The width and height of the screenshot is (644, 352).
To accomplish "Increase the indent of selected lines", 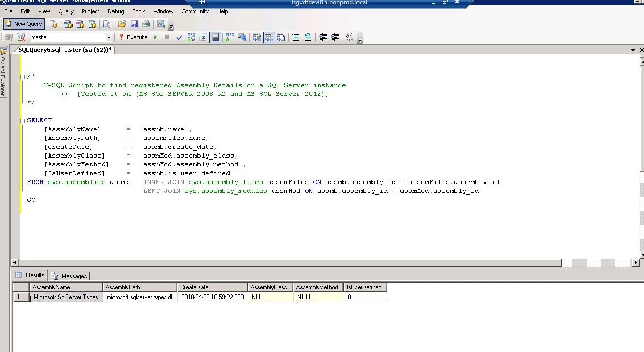I will [335, 37].
